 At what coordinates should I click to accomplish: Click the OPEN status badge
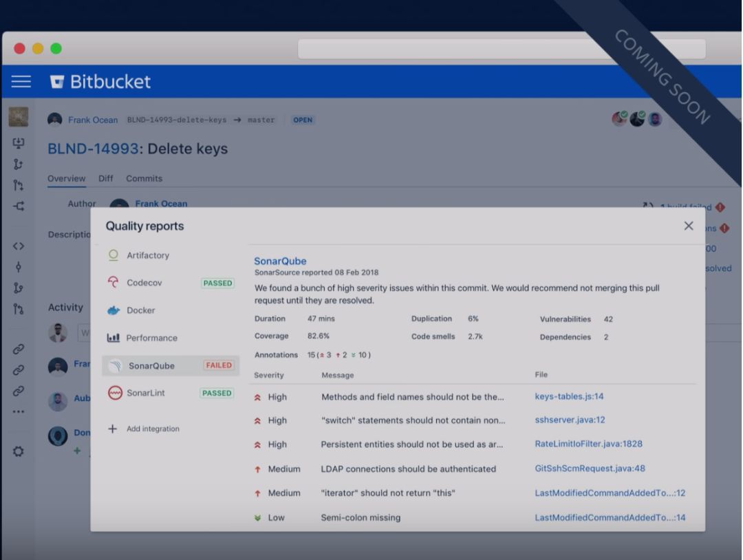click(303, 120)
